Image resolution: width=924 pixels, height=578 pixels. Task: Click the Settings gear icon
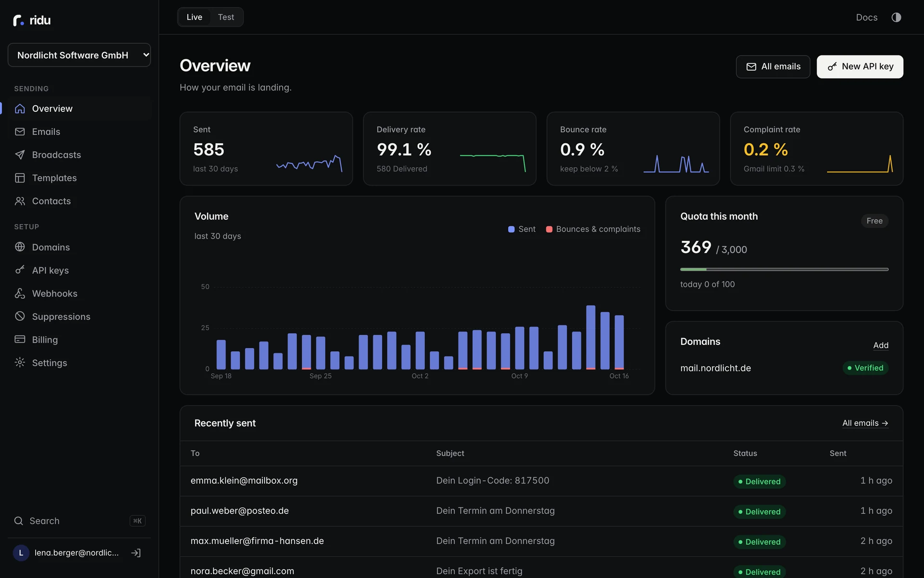tap(20, 363)
